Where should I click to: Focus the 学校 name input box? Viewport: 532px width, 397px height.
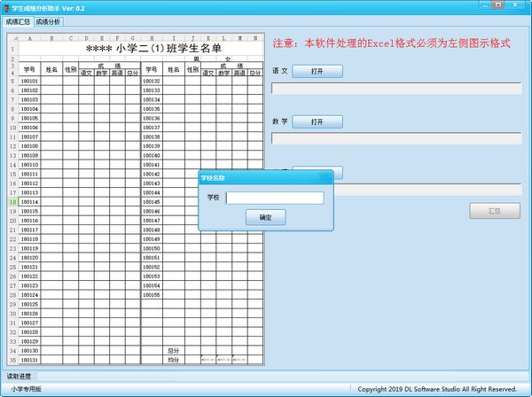click(274, 198)
